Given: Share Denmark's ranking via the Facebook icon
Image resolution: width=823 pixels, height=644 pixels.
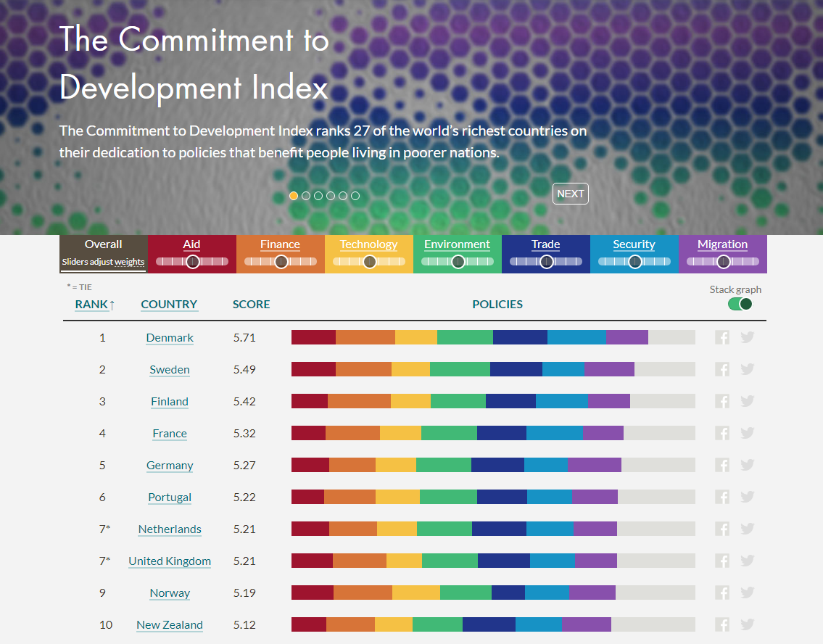Looking at the screenshot, I should [x=721, y=337].
